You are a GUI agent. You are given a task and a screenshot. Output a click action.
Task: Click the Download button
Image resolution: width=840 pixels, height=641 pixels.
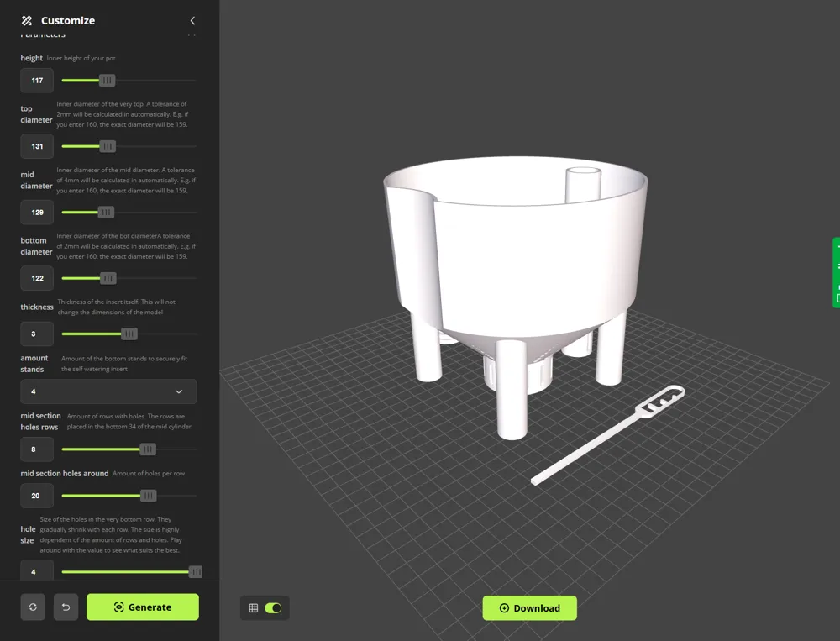(530, 607)
